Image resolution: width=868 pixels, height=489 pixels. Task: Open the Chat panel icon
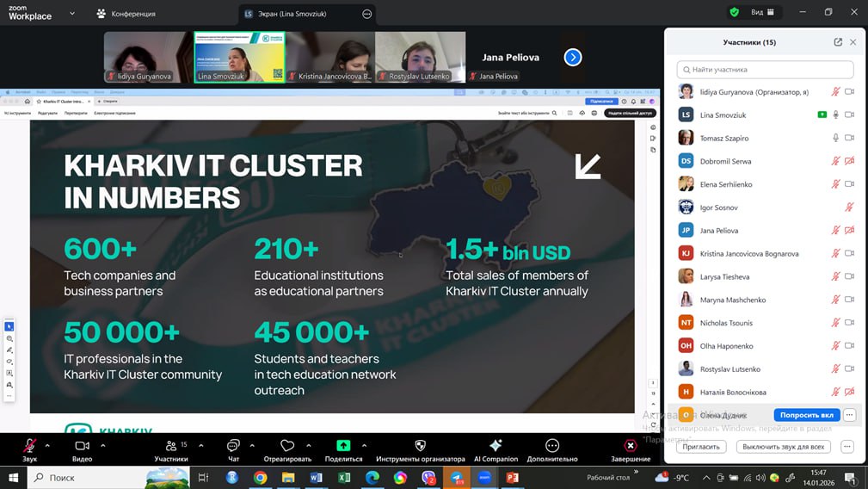[233, 445]
